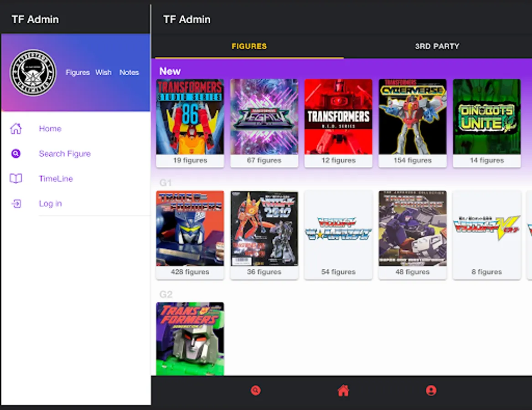Open the Legacy series card
The width and height of the screenshot is (532, 410).
264,123
